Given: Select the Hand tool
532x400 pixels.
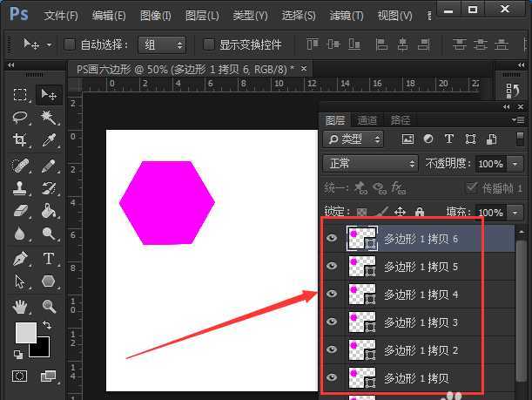Looking at the screenshot, I should click(x=20, y=306).
